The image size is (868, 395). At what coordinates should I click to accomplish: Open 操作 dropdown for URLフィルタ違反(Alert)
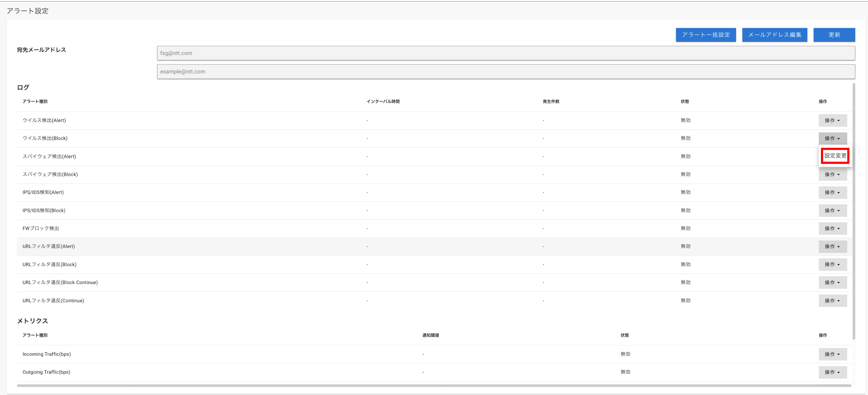(x=833, y=247)
